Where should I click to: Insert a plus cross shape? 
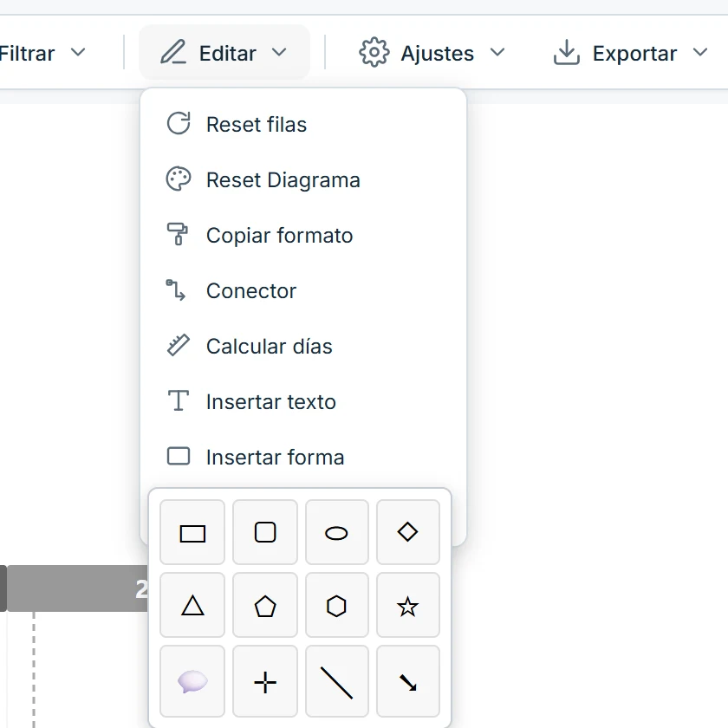265,681
